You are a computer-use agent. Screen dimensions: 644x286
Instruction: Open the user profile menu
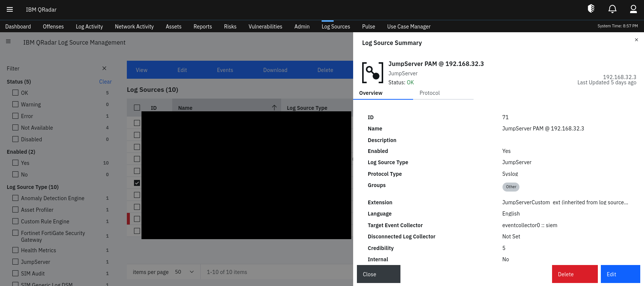pyautogui.click(x=633, y=9)
